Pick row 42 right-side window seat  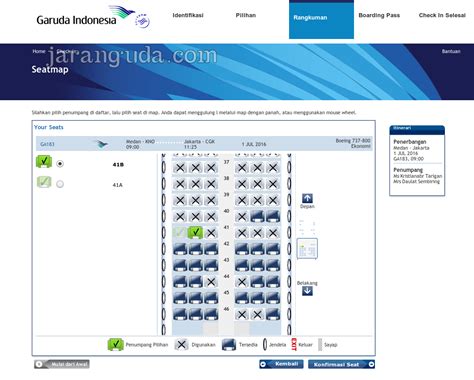(273, 249)
